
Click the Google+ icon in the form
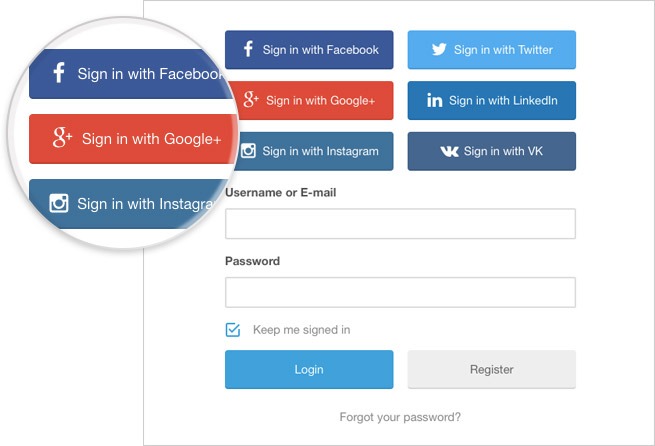click(x=251, y=100)
